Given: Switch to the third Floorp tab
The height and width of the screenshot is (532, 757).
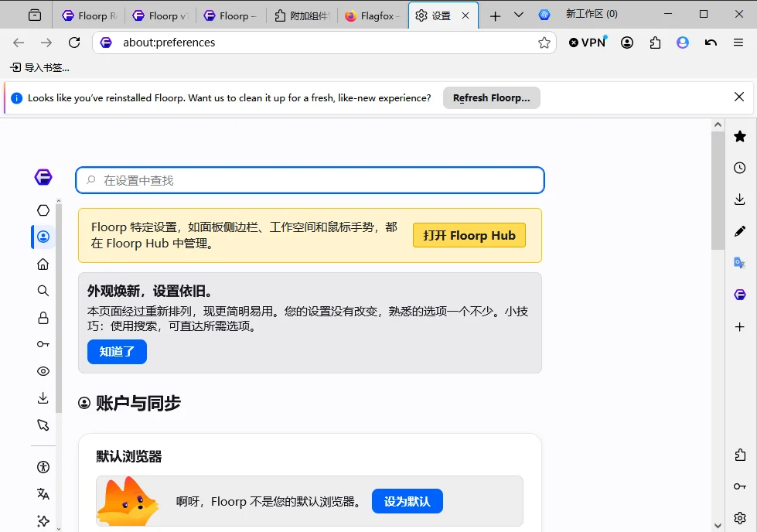Looking at the screenshot, I should (x=230, y=16).
